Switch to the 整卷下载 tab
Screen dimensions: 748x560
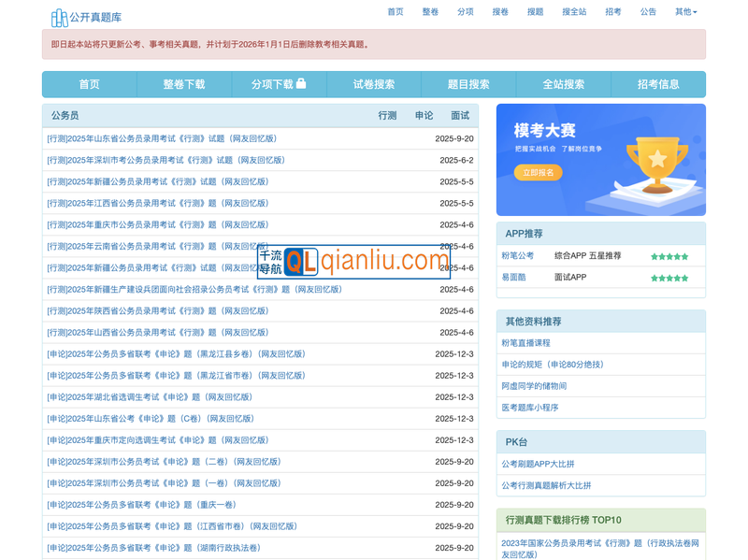(183, 84)
